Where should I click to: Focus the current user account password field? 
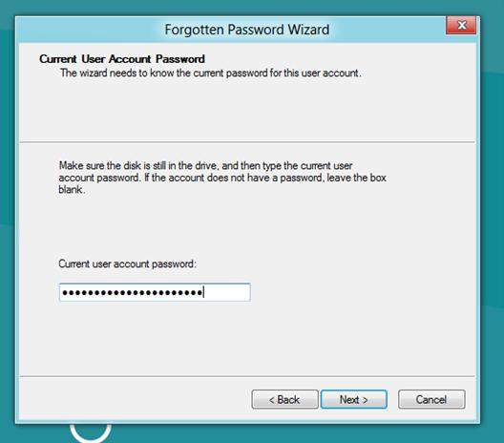click(x=155, y=292)
